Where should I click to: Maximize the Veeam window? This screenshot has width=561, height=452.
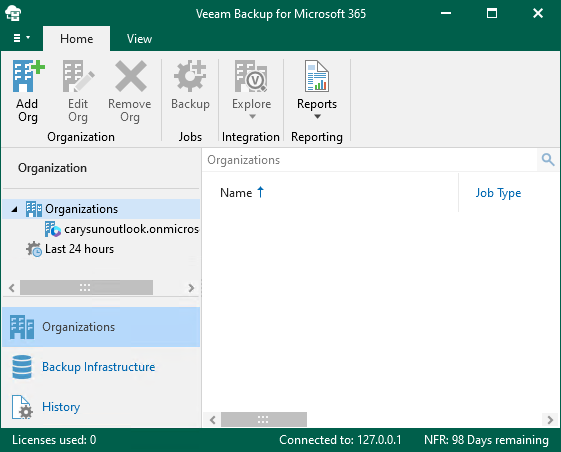click(492, 14)
